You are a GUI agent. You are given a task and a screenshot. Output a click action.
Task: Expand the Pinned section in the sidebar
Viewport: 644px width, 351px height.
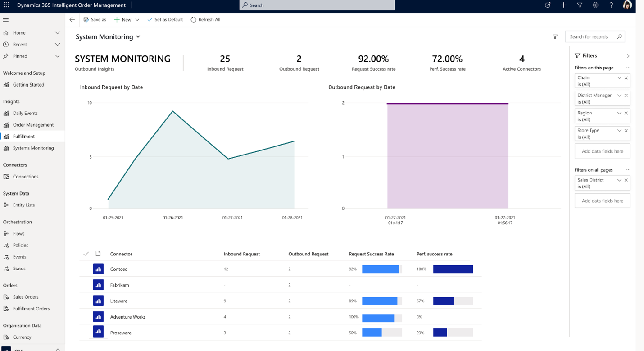point(57,56)
